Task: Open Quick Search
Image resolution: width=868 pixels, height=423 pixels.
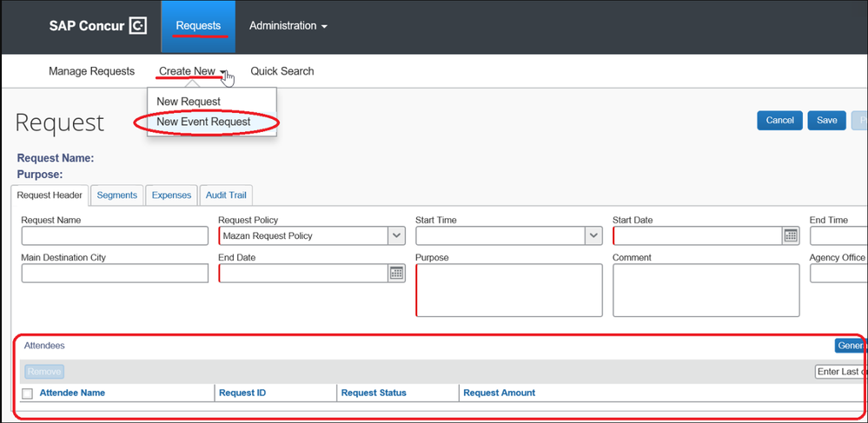Action: point(282,71)
